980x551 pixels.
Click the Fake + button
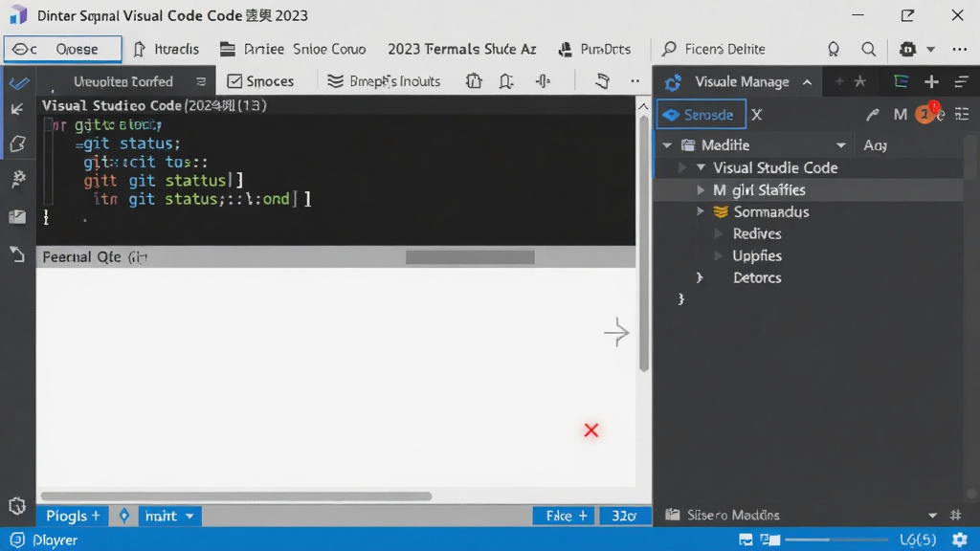pos(565,516)
